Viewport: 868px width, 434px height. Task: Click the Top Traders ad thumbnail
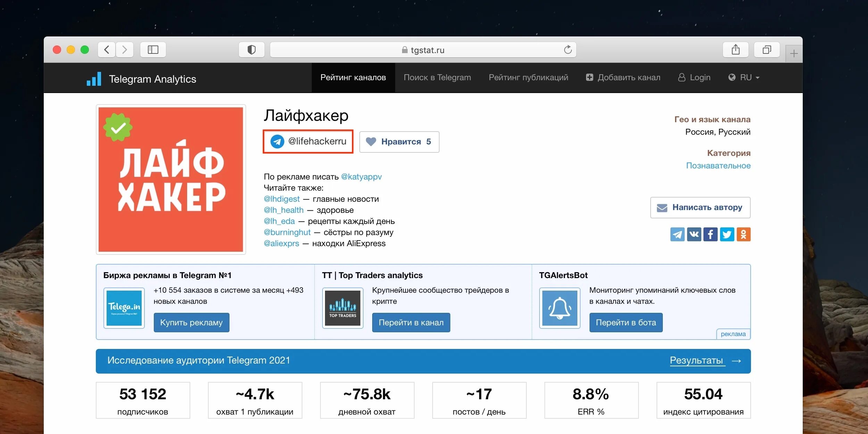pos(343,308)
